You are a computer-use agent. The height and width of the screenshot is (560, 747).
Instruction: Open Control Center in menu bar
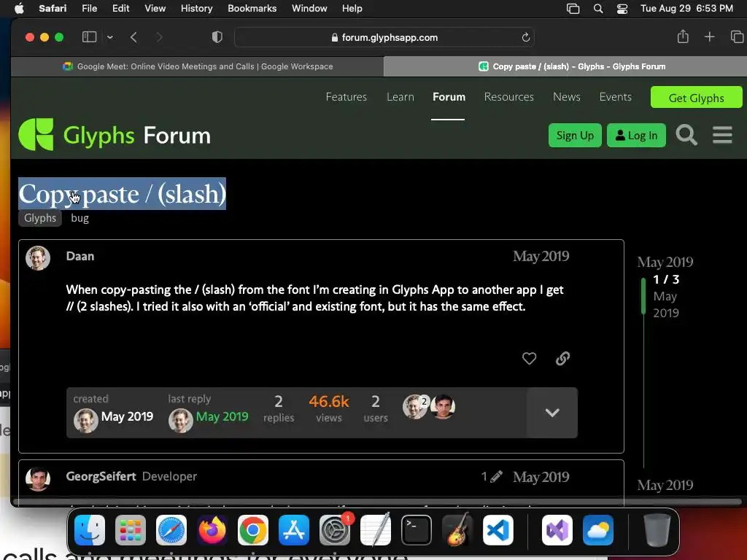tap(622, 9)
